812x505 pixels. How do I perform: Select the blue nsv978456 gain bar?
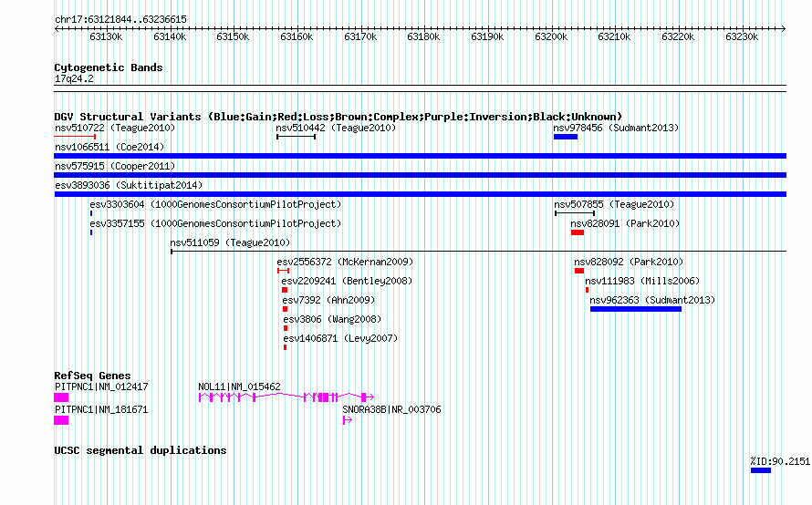[x=566, y=137]
